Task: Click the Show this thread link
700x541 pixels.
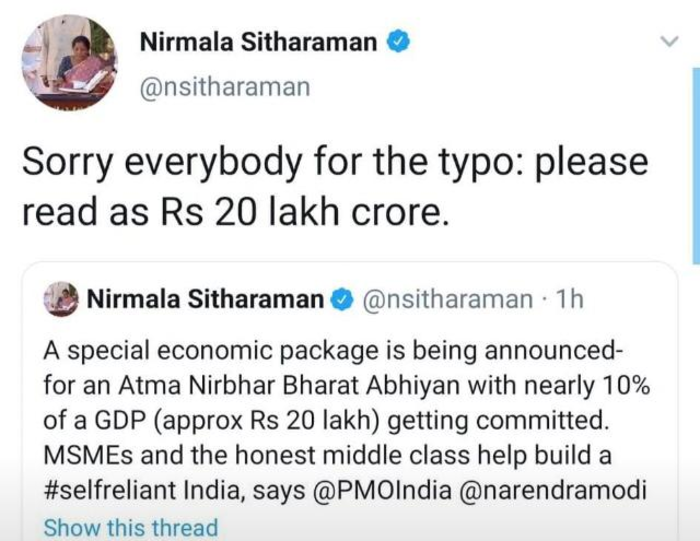Action: [131, 528]
